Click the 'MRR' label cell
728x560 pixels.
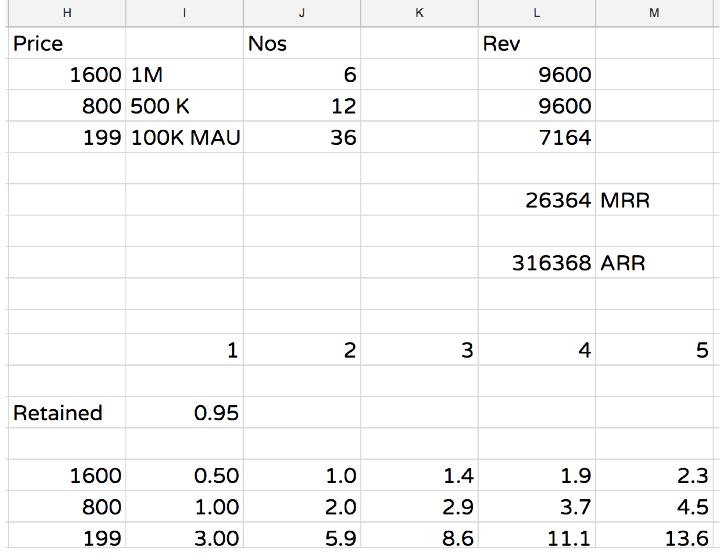(654, 200)
